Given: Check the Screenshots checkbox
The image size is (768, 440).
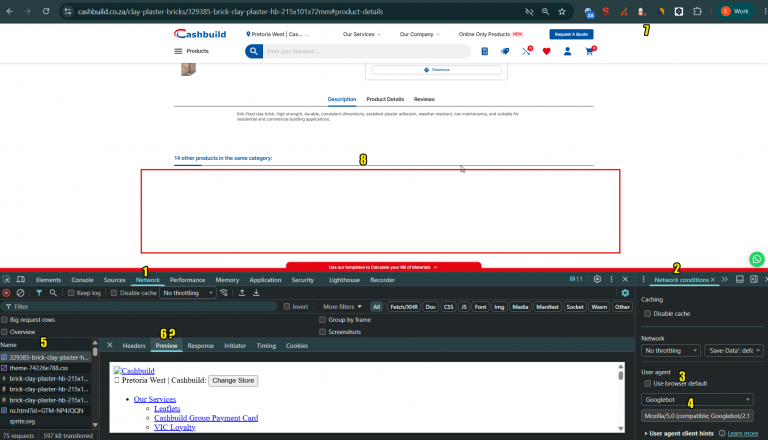Looking at the screenshot, I should (322, 332).
